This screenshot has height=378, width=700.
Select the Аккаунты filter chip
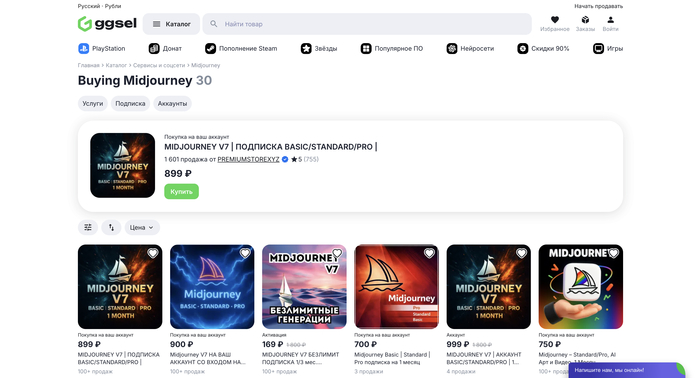(172, 104)
